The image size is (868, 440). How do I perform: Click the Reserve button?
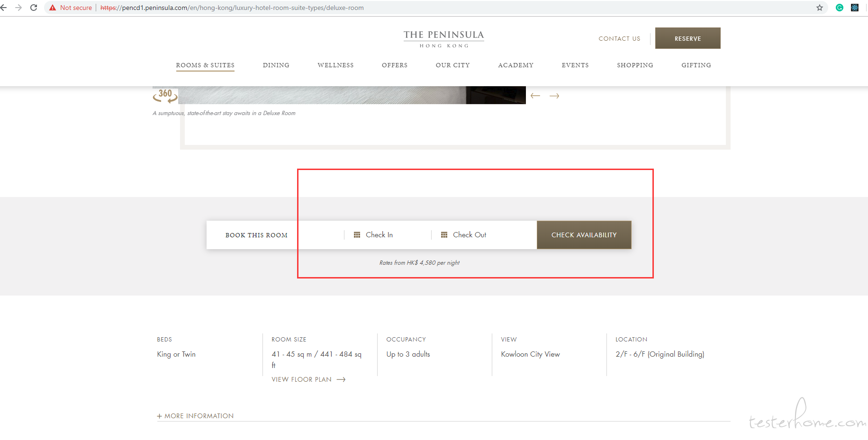pyautogui.click(x=688, y=38)
